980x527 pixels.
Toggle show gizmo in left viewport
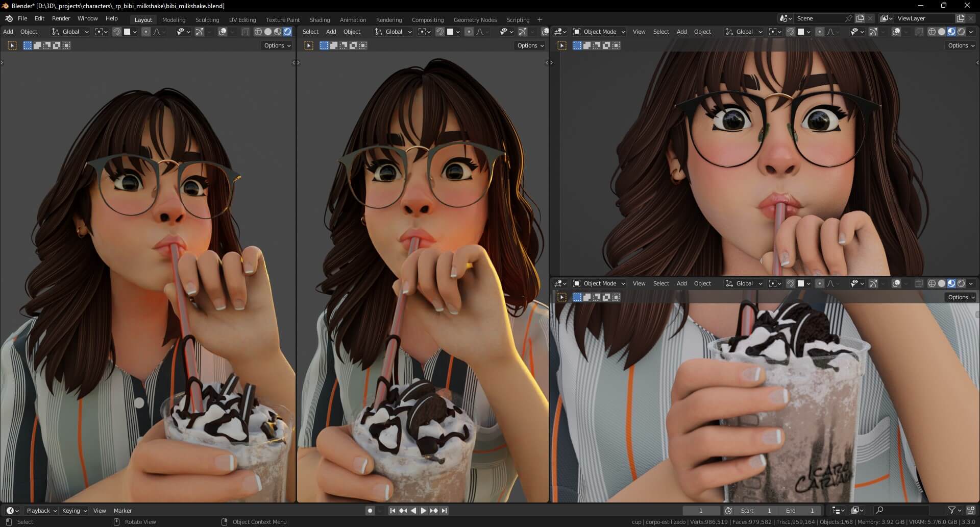(x=200, y=32)
